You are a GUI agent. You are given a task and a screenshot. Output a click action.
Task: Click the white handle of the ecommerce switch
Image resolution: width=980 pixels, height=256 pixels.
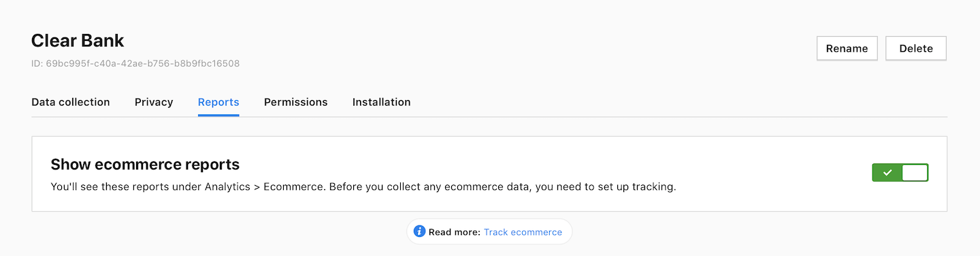915,173
